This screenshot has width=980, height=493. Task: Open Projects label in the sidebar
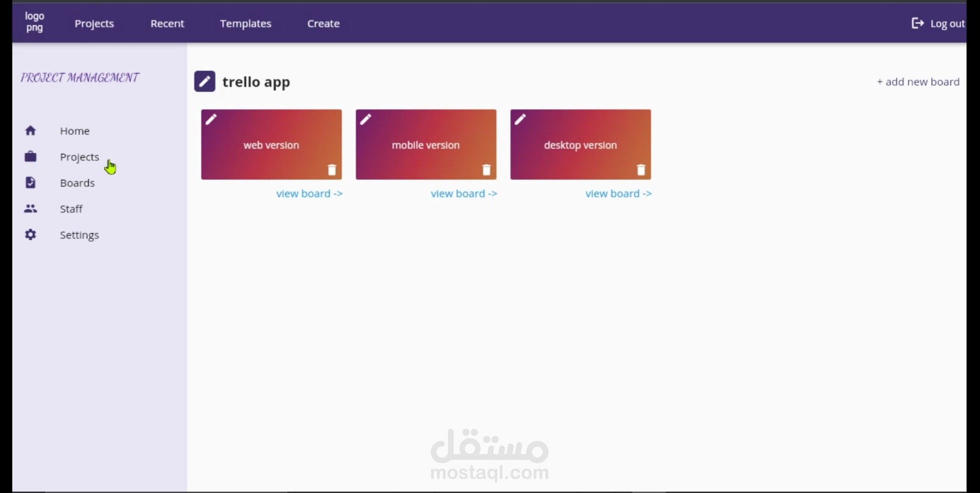coord(79,157)
